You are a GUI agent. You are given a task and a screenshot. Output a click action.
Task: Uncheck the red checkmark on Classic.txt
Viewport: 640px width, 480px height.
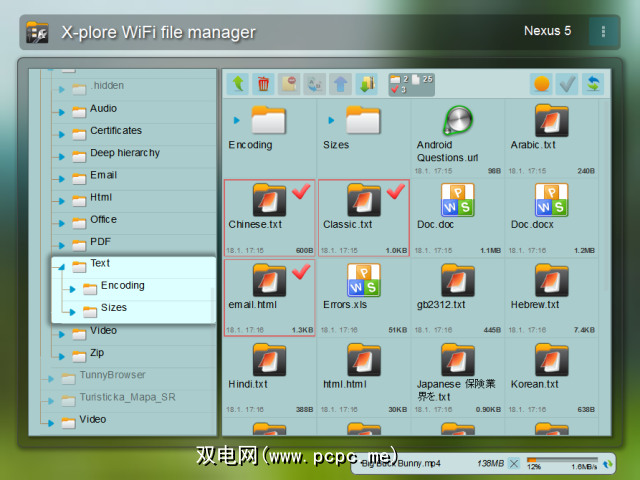[396, 191]
